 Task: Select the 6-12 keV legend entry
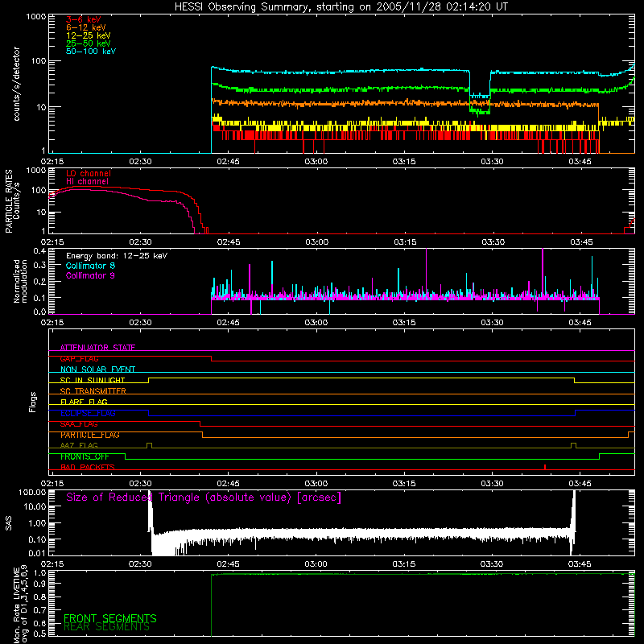(x=86, y=27)
